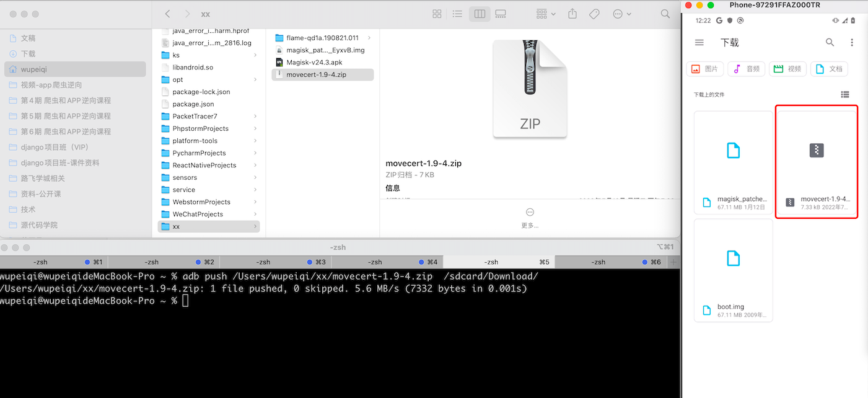Expand the platform-tools folder chevron
The height and width of the screenshot is (398, 868).
[x=255, y=141]
